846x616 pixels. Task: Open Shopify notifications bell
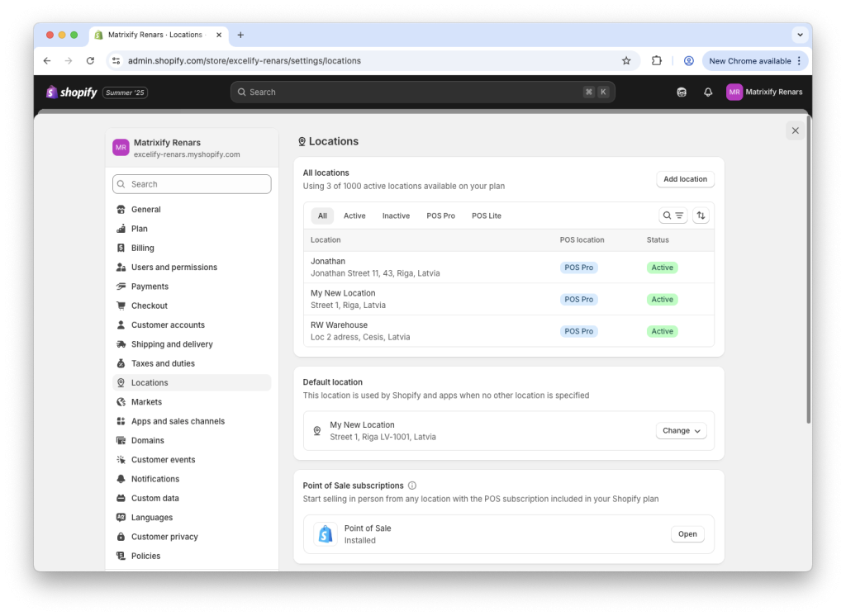tap(707, 92)
